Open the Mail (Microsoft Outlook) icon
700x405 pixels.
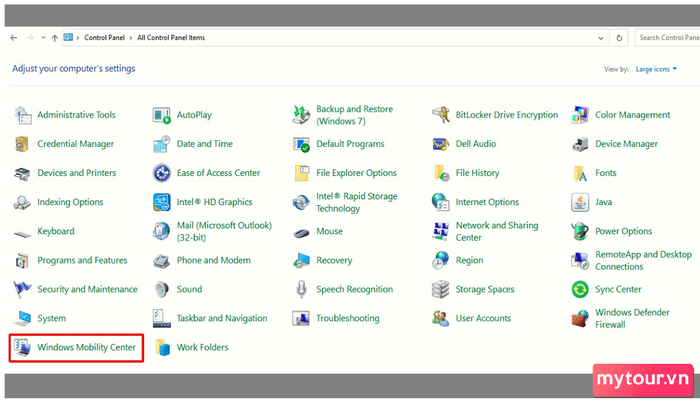(x=162, y=231)
